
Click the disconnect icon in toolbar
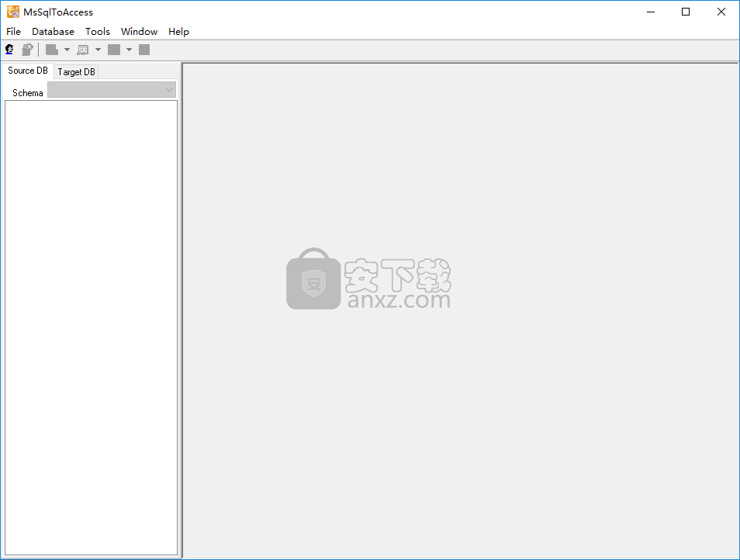(27, 50)
